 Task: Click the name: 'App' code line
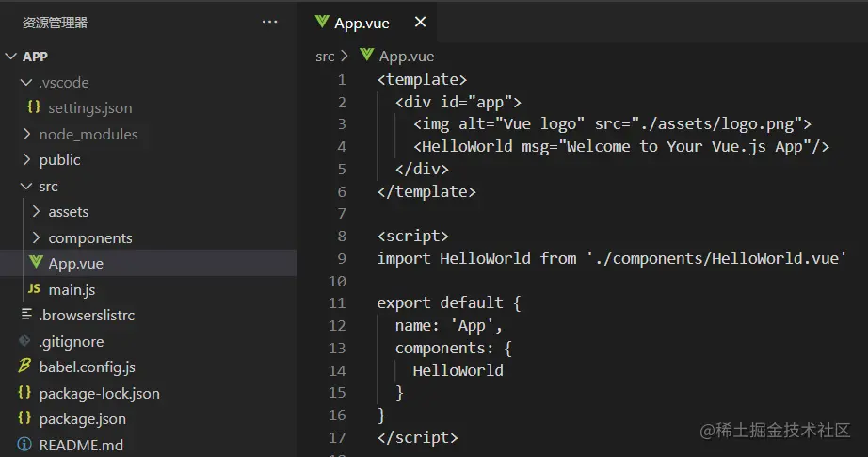coord(448,326)
